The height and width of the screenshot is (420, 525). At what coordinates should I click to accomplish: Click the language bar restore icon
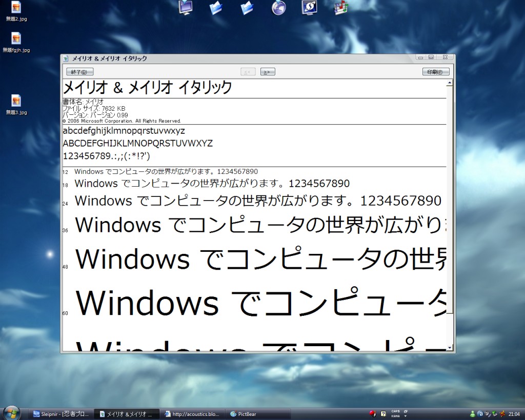(406, 412)
